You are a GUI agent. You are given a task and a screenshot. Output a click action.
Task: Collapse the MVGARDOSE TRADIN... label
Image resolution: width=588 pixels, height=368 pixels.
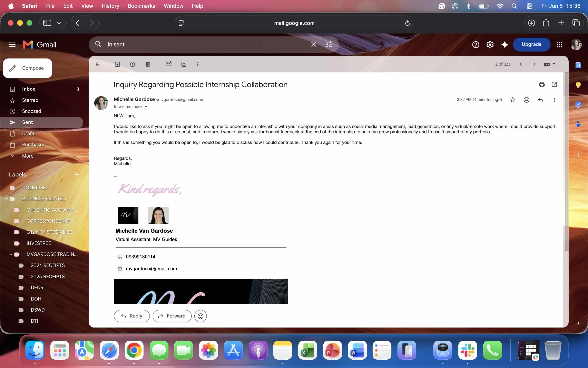click(11, 254)
